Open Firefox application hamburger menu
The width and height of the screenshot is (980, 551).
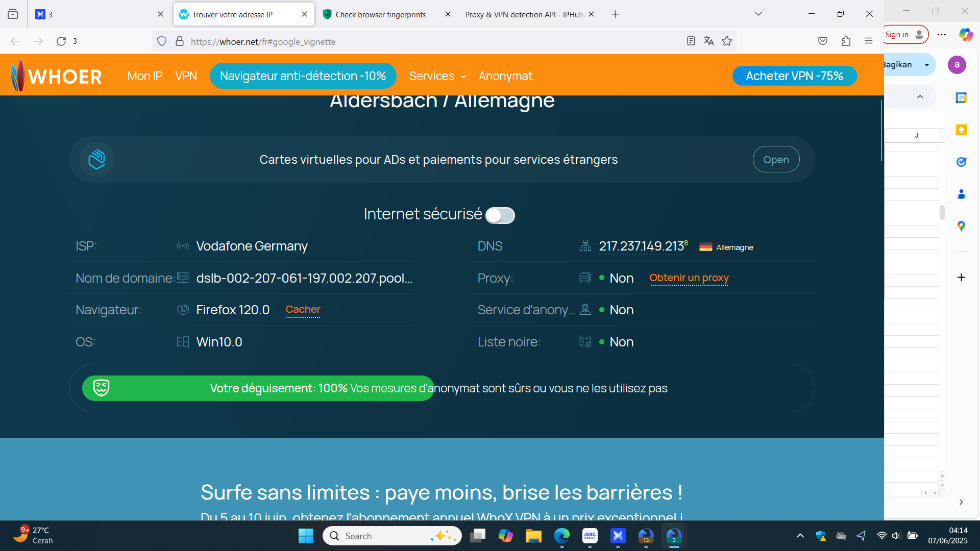point(869,41)
